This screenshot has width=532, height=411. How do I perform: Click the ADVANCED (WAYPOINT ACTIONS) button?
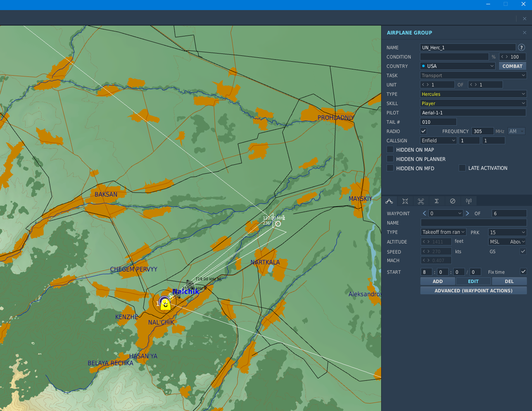[473, 290]
